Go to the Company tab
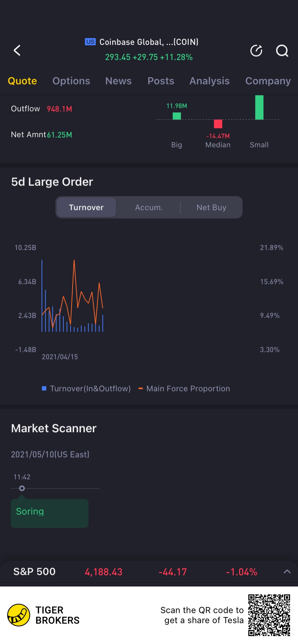Viewport: 298px width, 644px height. coord(268,81)
